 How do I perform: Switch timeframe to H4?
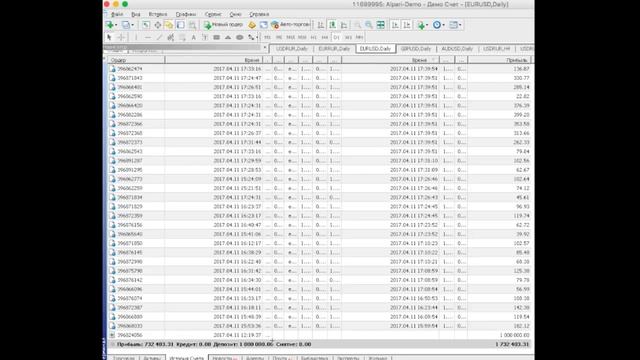click(x=325, y=37)
